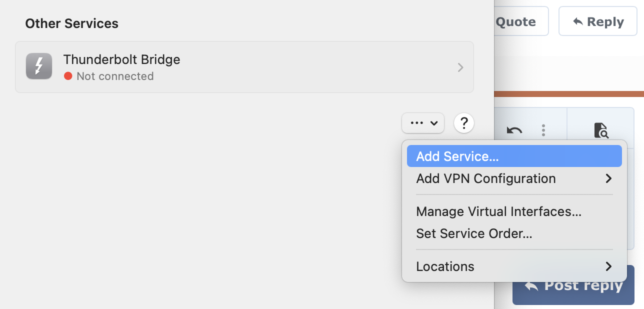This screenshot has height=309, width=644.
Task: Choose Add Service… from the menu
Action: [457, 156]
